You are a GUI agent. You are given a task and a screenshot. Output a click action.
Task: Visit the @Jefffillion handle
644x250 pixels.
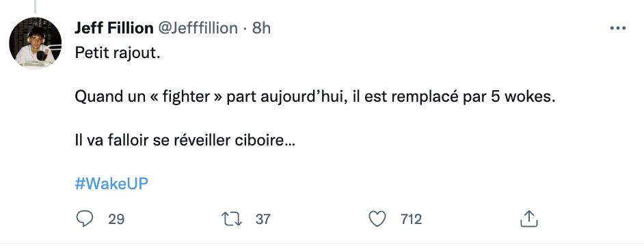point(198,28)
